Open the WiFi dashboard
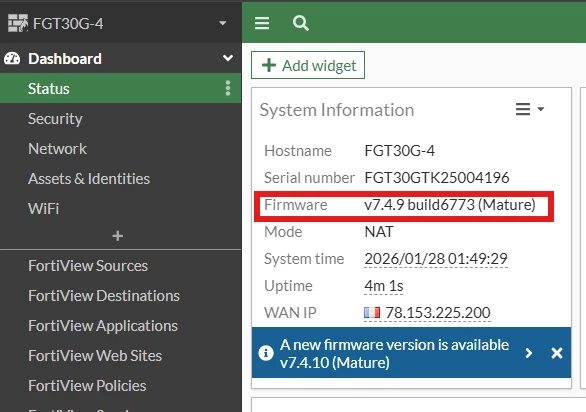This screenshot has height=412, width=586. [44, 209]
